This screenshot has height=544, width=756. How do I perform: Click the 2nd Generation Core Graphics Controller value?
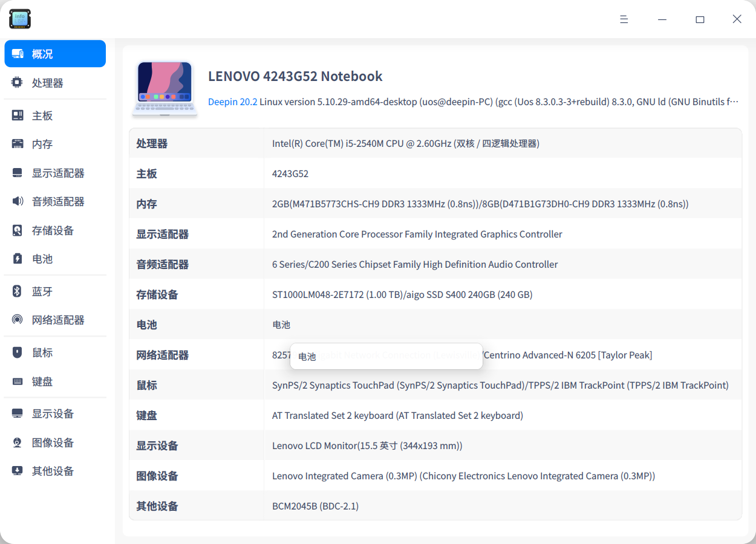coord(417,234)
